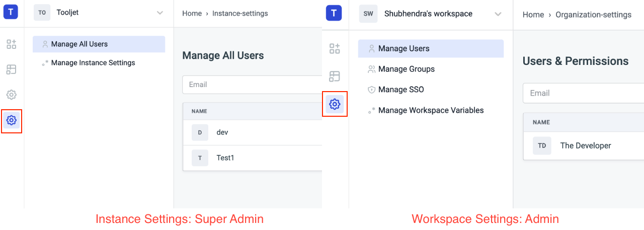Viewport: 644px width, 230px height.
Task: Click the D avatar next to dev
Action: tap(200, 132)
